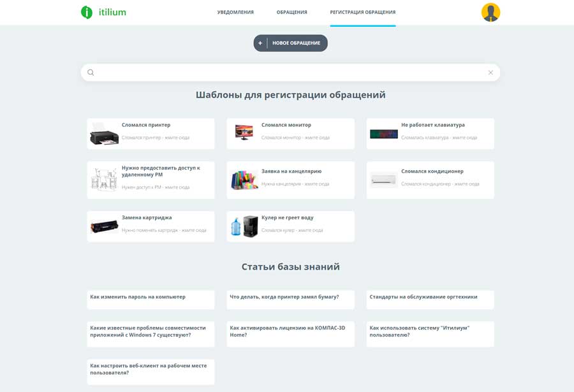Click the search magnifier icon
This screenshot has height=392, width=574.
(x=91, y=73)
